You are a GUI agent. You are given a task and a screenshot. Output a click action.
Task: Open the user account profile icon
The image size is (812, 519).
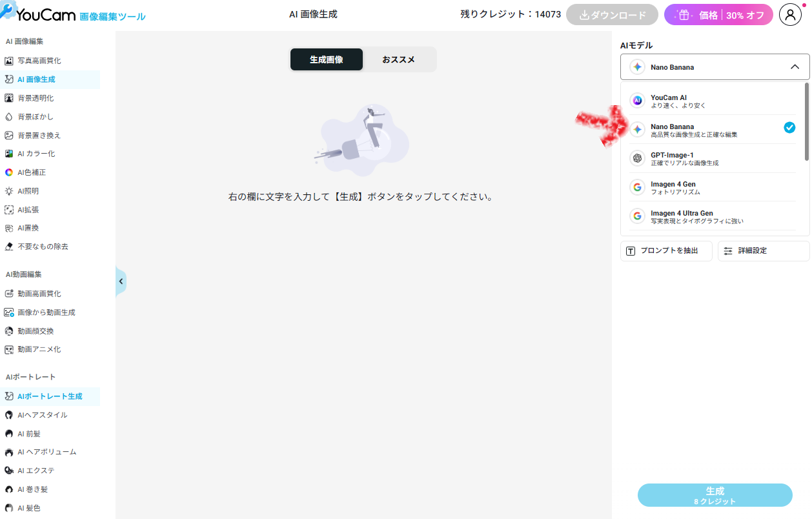tap(790, 15)
